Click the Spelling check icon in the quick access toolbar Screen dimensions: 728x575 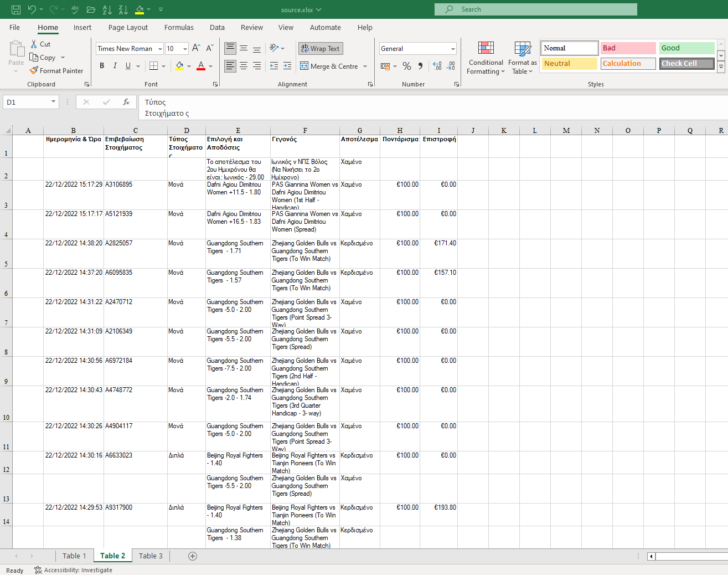[75, 9]
